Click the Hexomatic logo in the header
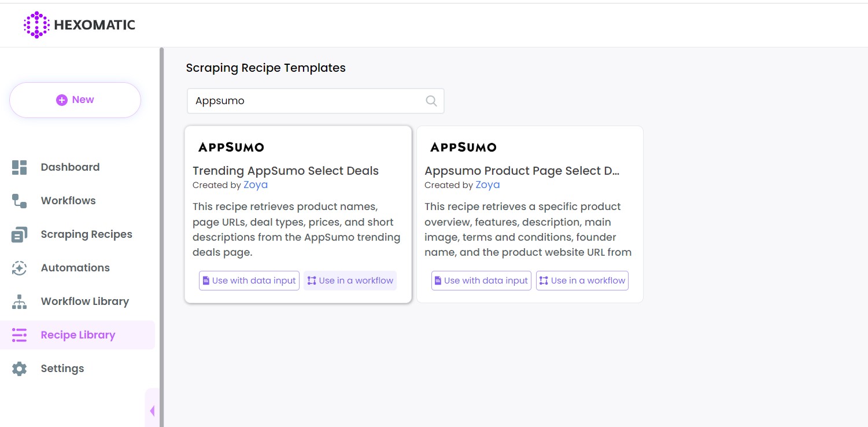 [79, 25]
